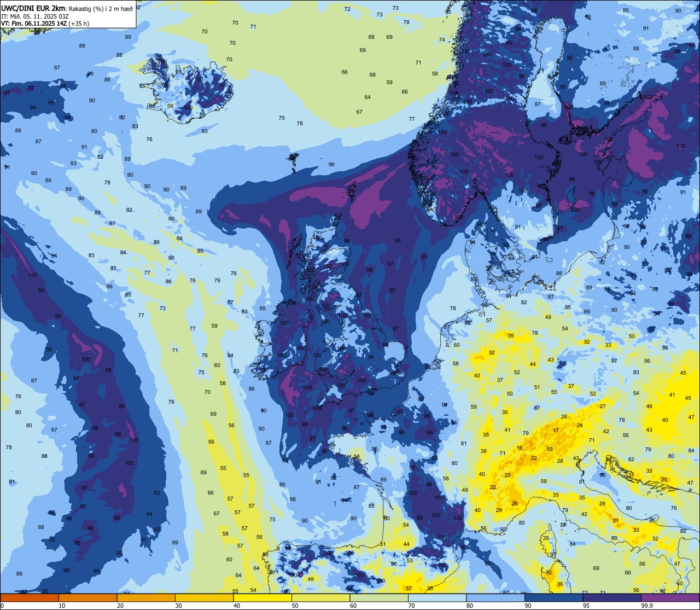
Task: Click the humidity value '24' on the map
Action: click(580, 426)
